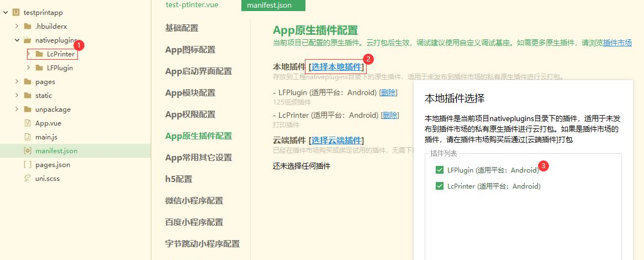Click the 选择本地插件 link

coord(337,67)
